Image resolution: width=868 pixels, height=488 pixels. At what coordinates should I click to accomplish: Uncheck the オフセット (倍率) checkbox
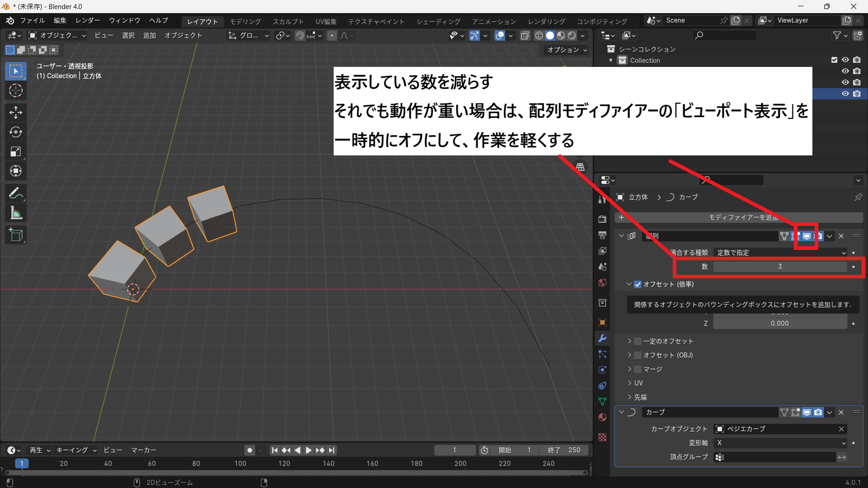pyautogui.click(x=638, y=284)
